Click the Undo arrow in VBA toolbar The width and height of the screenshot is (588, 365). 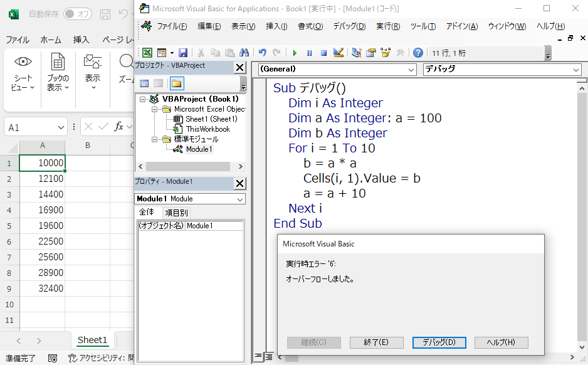263,53
